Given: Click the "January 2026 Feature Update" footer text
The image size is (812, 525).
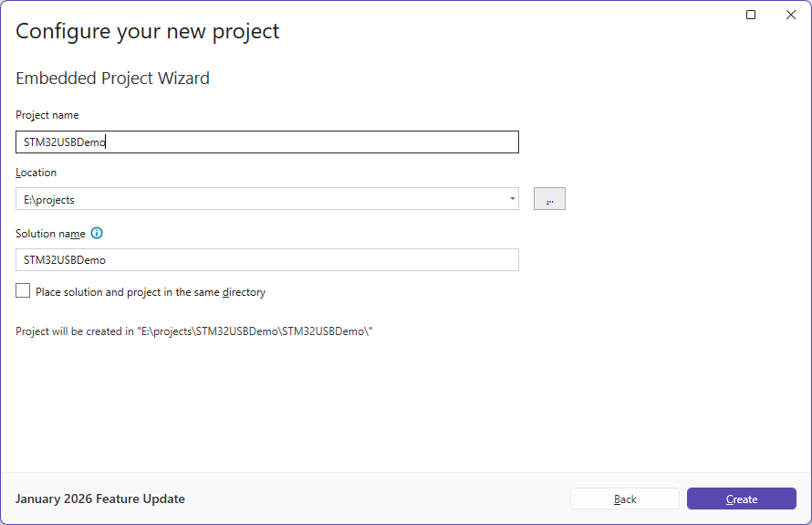Looking at the screenshot, I should 100,499.
